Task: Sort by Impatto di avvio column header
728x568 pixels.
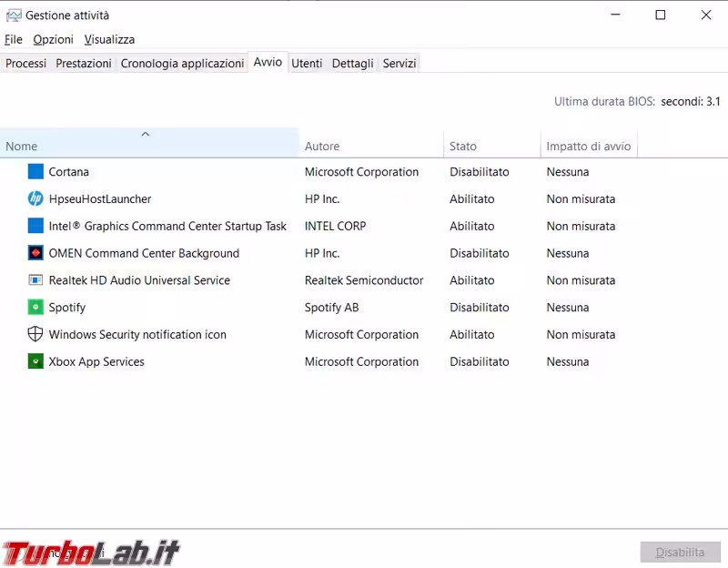Action: pyautogui.click(x=588, y=147)
